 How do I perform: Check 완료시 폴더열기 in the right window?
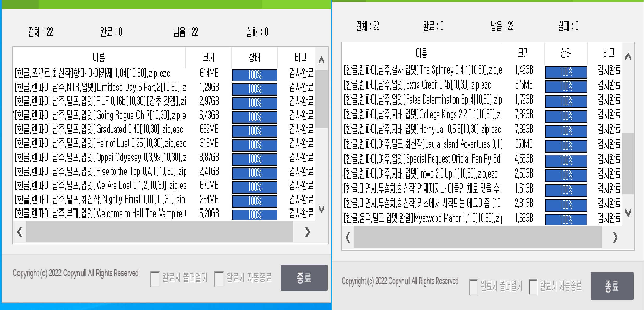click(x=473, y=286)
